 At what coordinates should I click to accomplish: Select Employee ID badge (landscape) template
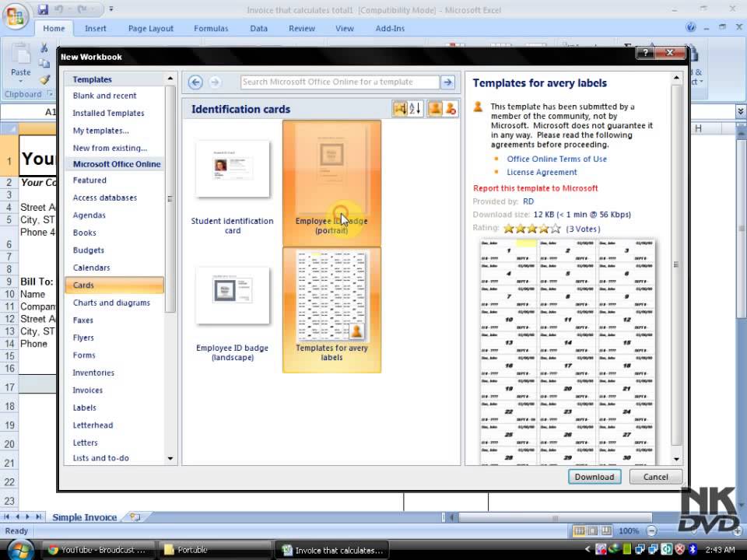[233, 310]
